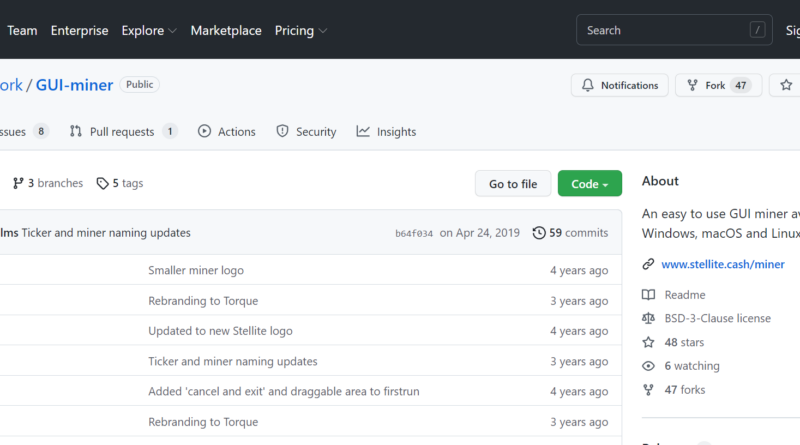Open the www.stellite.cash/miner link

(722, 265)
